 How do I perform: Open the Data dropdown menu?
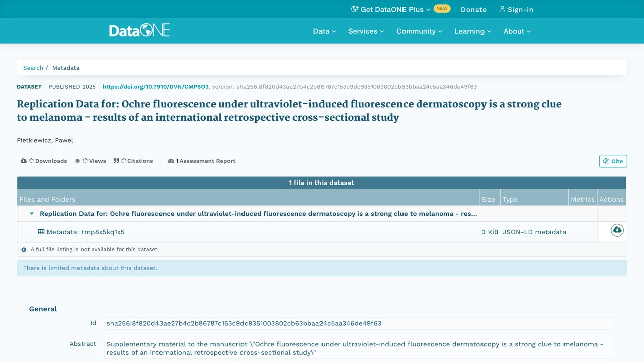(x=325, y=31)
